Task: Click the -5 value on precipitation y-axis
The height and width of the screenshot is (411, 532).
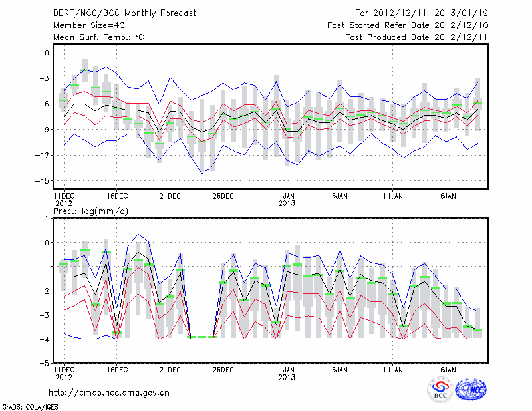Action: [46, 364]
